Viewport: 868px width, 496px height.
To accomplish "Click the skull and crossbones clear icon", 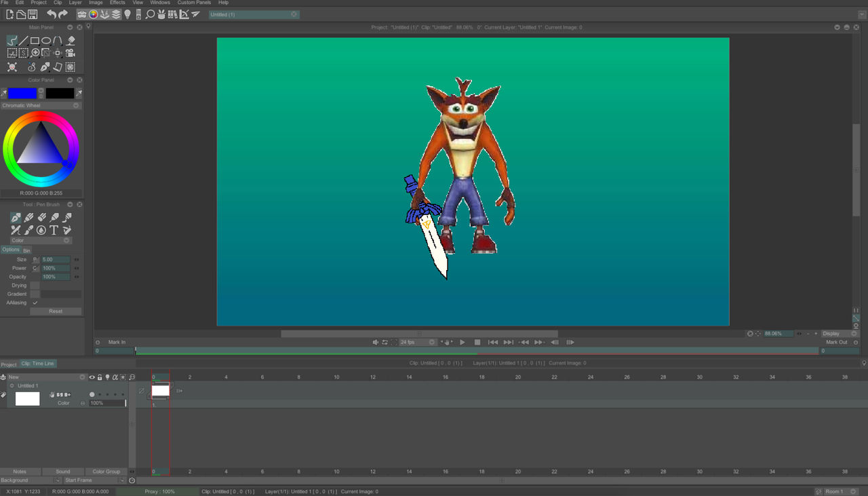I will pos(12,67).
